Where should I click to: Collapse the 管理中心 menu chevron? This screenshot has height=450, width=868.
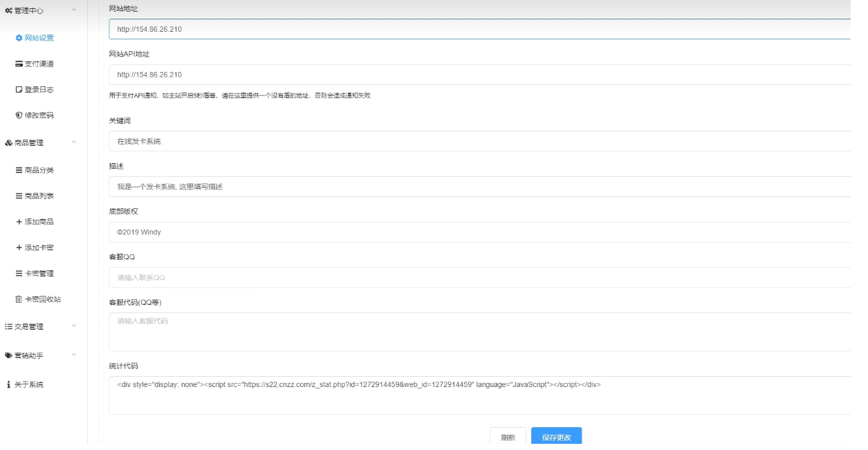pos(74,10)
